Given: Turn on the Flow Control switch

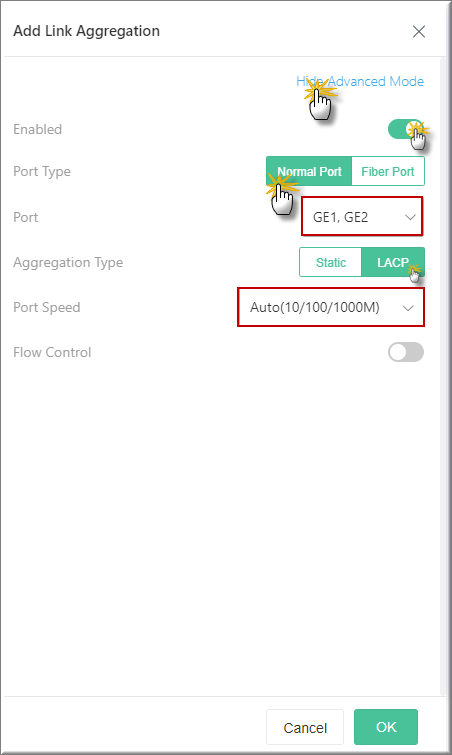Looking at the screenshot, I should coord(406,352).
